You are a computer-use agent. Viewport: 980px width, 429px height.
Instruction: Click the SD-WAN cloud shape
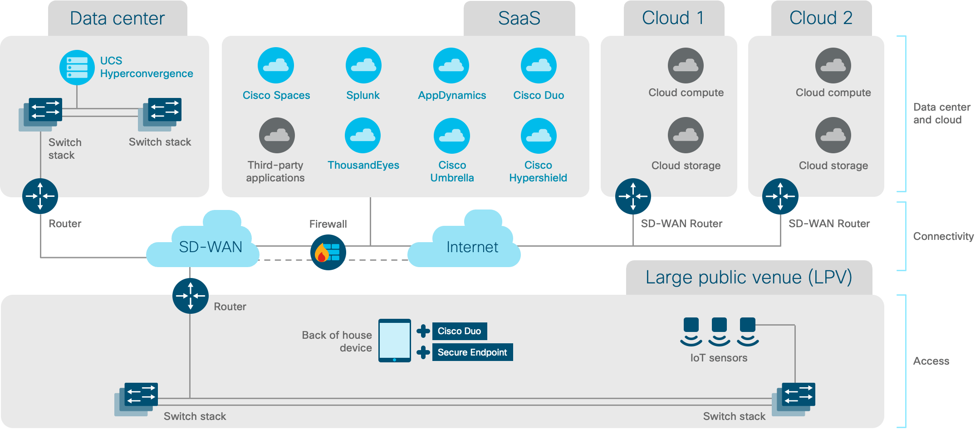(x=203, y=239)
